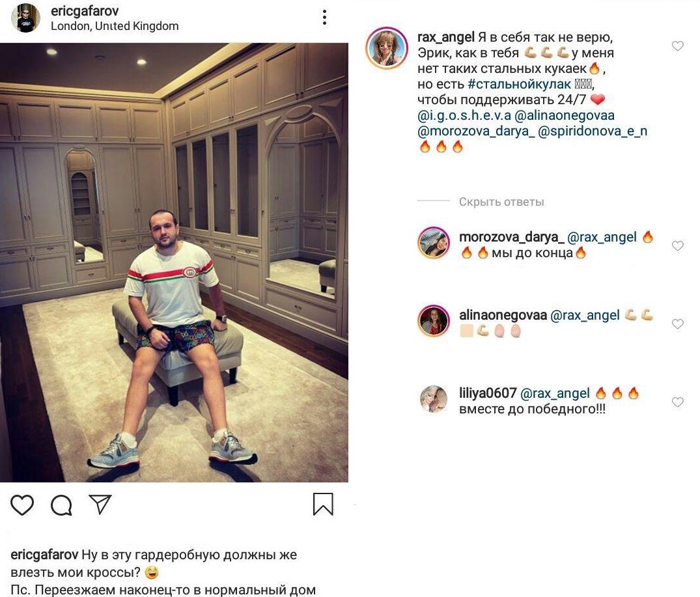This screenshot has width=700, height=597.
Task: Collapse replies via Скрыть ответы
Action: click(x=501, y=202)
